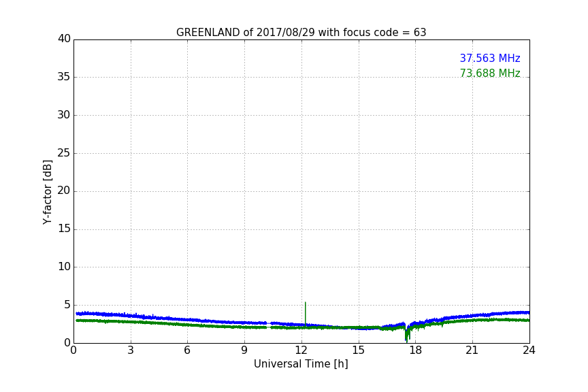Click the Universal Time [h] axis label
This screenshot has height=392, width=588.
point(301,364)
